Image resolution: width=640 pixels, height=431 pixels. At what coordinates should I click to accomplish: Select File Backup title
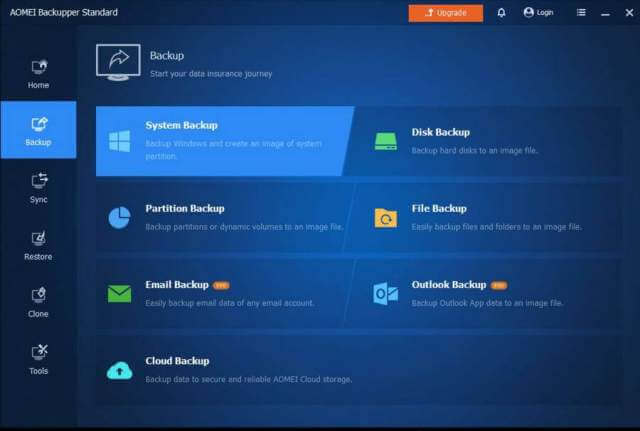tap(439, 209)
